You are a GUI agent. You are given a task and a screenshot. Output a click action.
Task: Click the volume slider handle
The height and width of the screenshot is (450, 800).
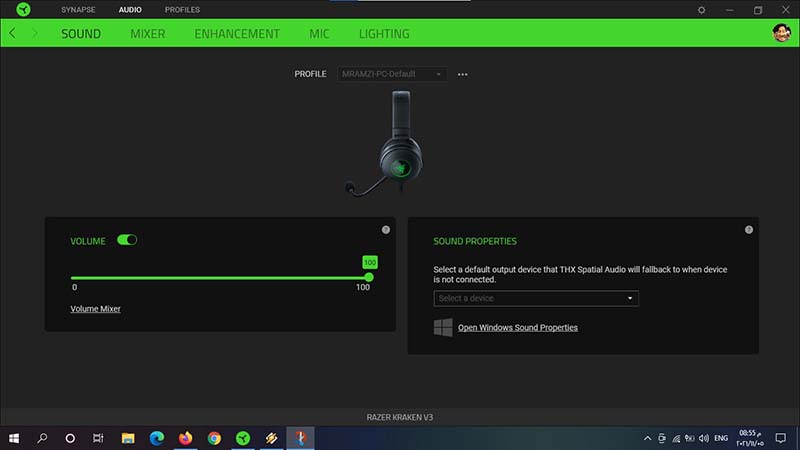pyautogui.click(x=369, y=277)
